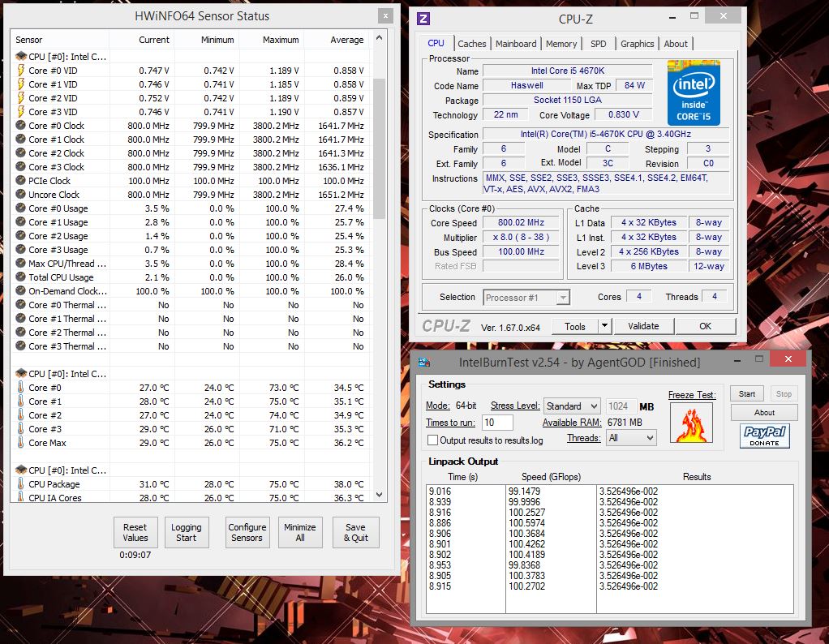Open the About tab in CPU-Z
This screenshot has width=829, height=644.
675,44
